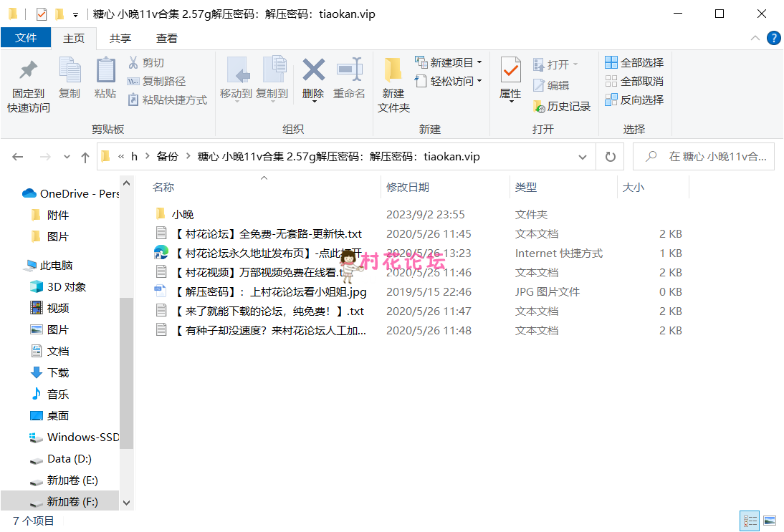784x532 pixels.
Task: Expand the address bar history dropdown
Action: (583, 157)
